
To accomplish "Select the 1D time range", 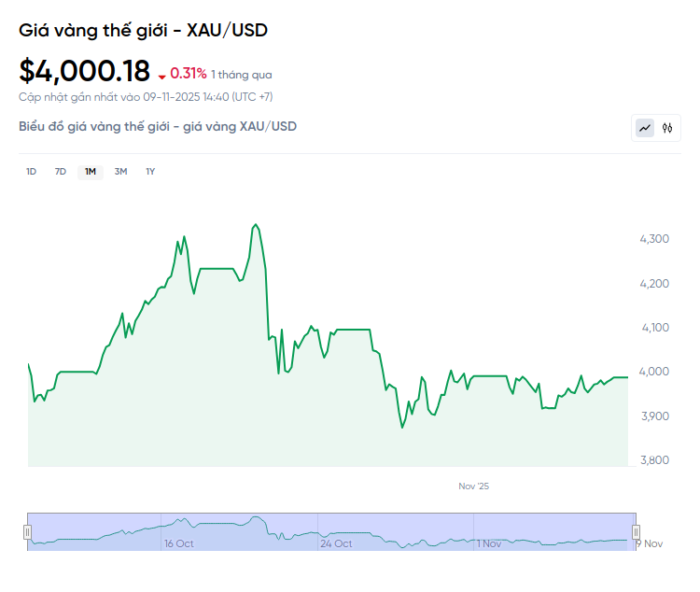I will (x=31, y=171).
